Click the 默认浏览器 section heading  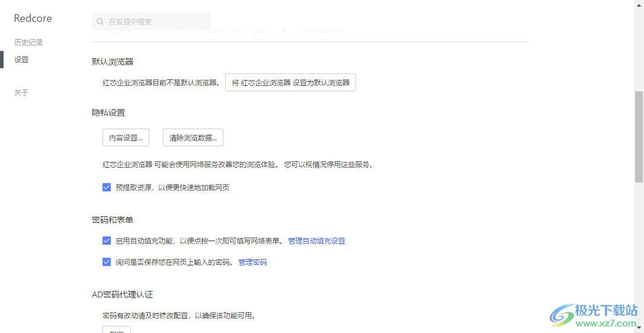pyautogui.click(x=113, y=62)
